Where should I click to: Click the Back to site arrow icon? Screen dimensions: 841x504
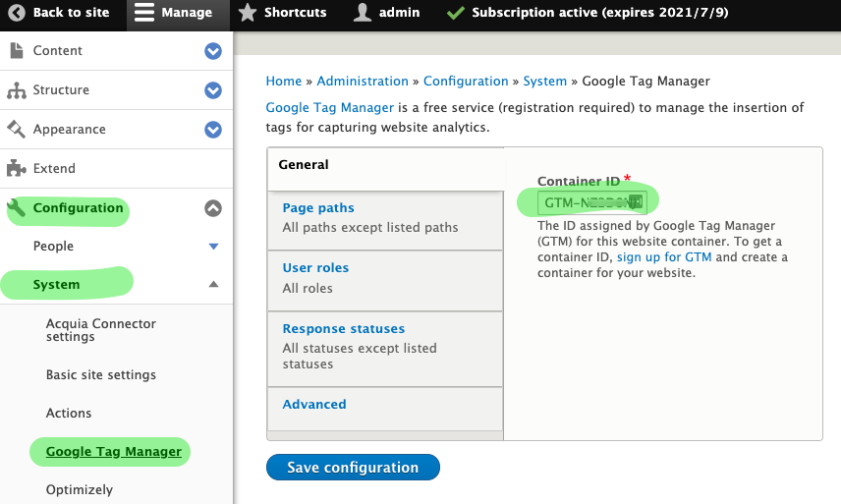tap(17, 13)
